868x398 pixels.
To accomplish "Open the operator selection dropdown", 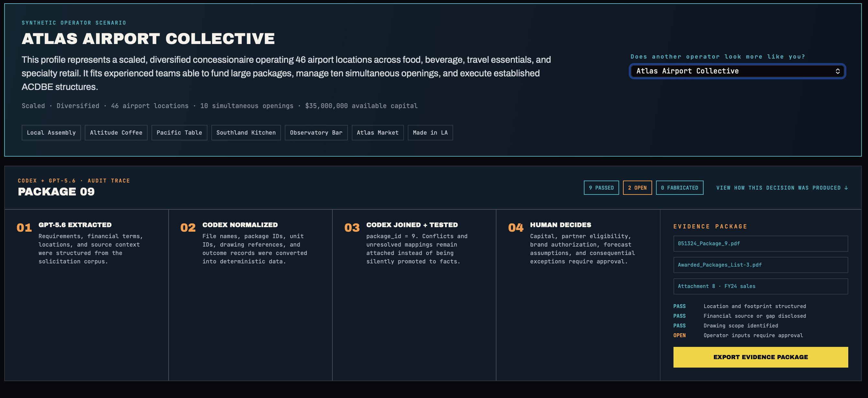I will (x=737, y=71).
